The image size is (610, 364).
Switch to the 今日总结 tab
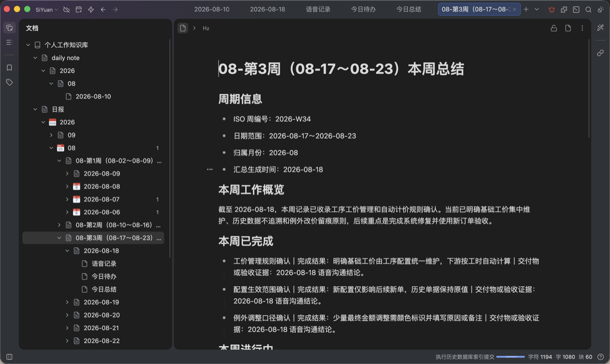point(409,10)
